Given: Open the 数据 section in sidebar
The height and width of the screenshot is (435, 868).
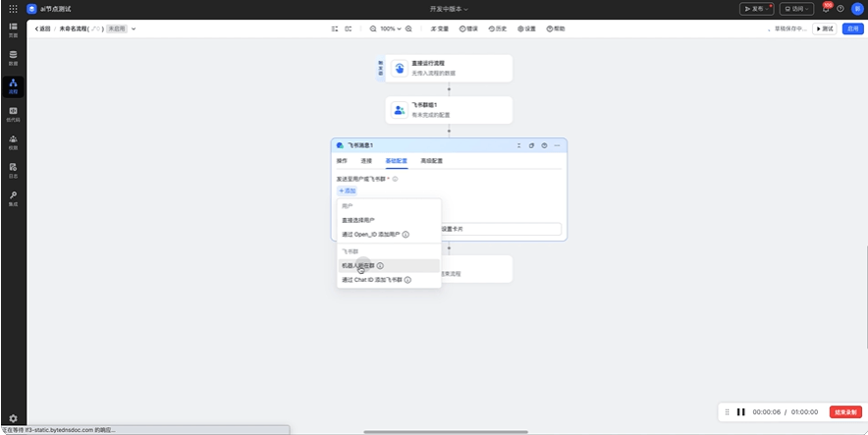Looking at the screenshot, I should point(13,58).
